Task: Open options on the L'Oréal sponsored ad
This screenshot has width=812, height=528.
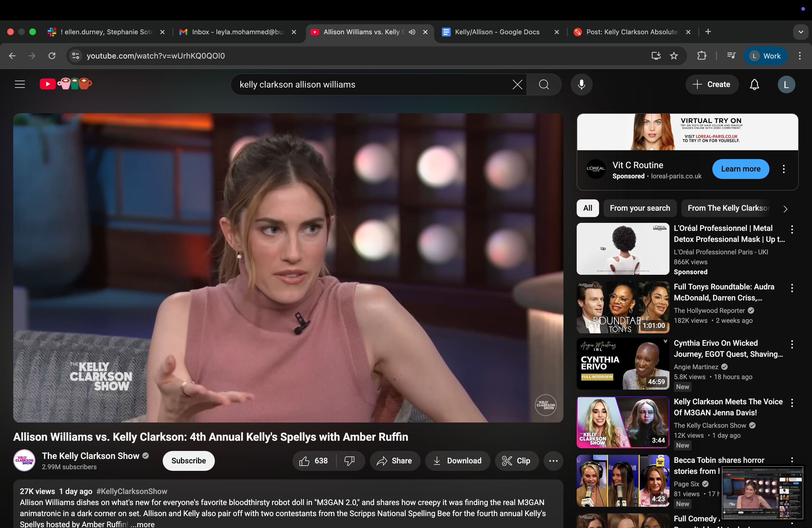Action: [x=784, y=169]
